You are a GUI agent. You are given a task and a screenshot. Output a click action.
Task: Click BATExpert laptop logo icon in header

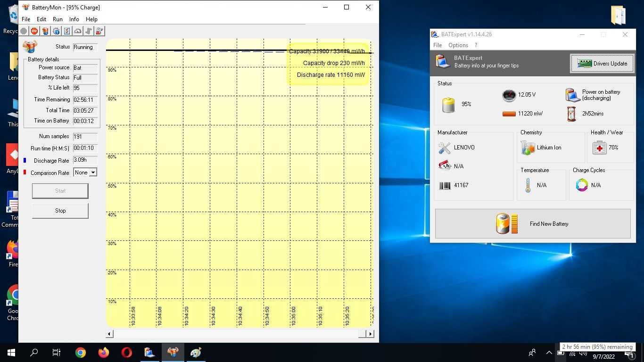click(x=443, y=61)
